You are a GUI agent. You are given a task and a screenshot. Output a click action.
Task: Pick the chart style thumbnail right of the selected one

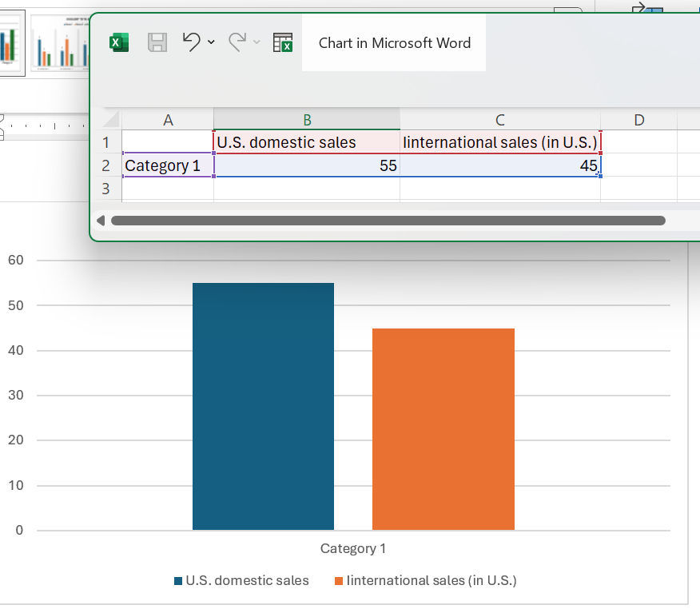pyautogui.click(x=60, y=44)
